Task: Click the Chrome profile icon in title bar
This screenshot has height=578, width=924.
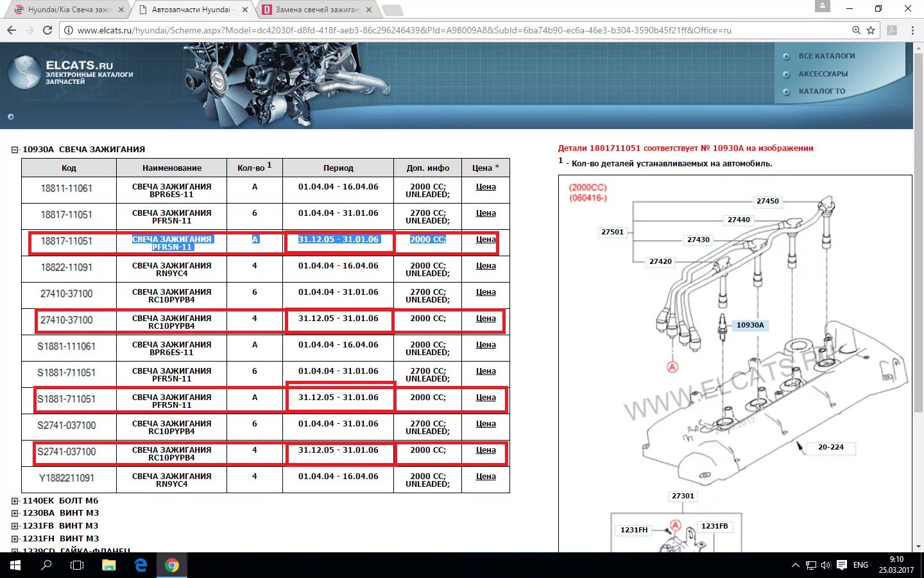Action: click(x=823, y=6)
